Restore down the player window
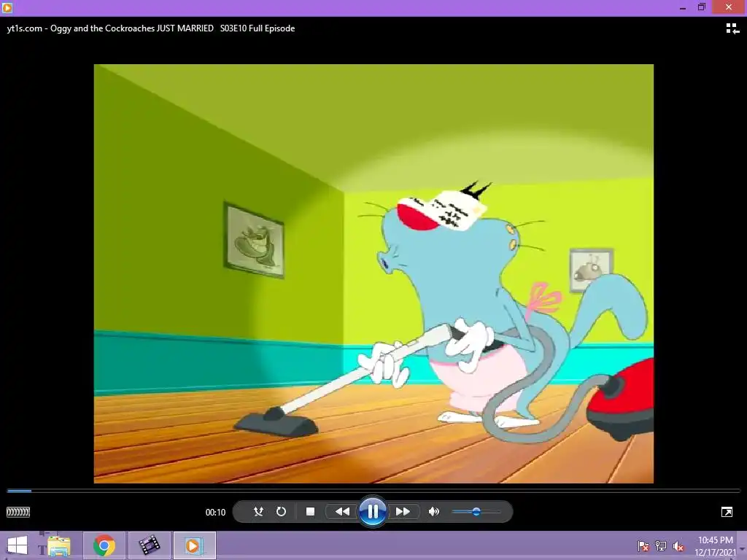The image size is (747, 560). coord(702,7)
